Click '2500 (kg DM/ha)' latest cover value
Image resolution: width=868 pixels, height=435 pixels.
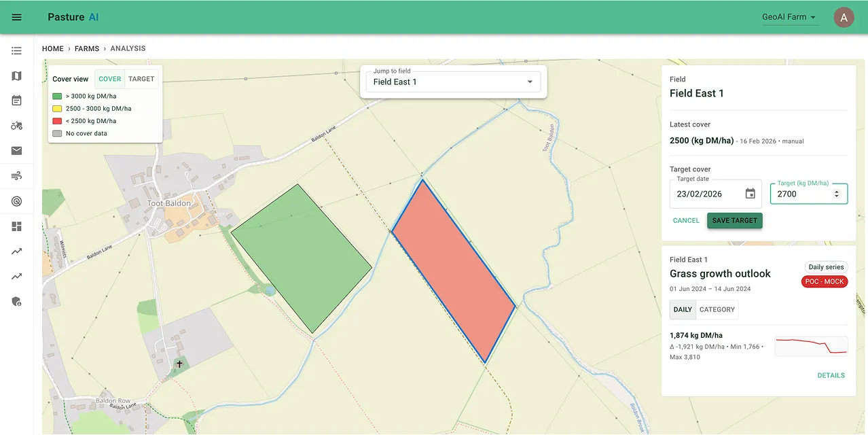tap(702, 141)
